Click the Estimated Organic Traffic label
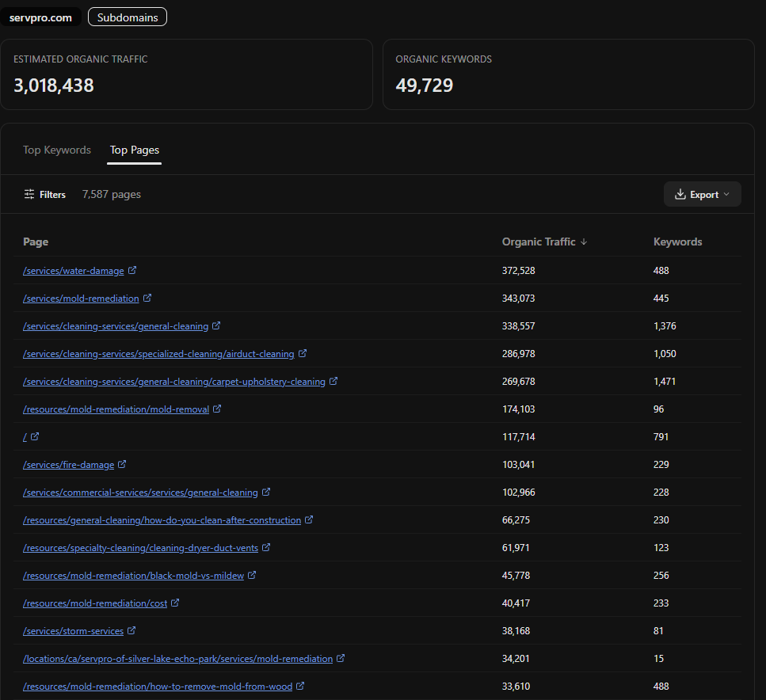Image resolution: width=766 pixels, height=700 pixels. tap(81, 59)
